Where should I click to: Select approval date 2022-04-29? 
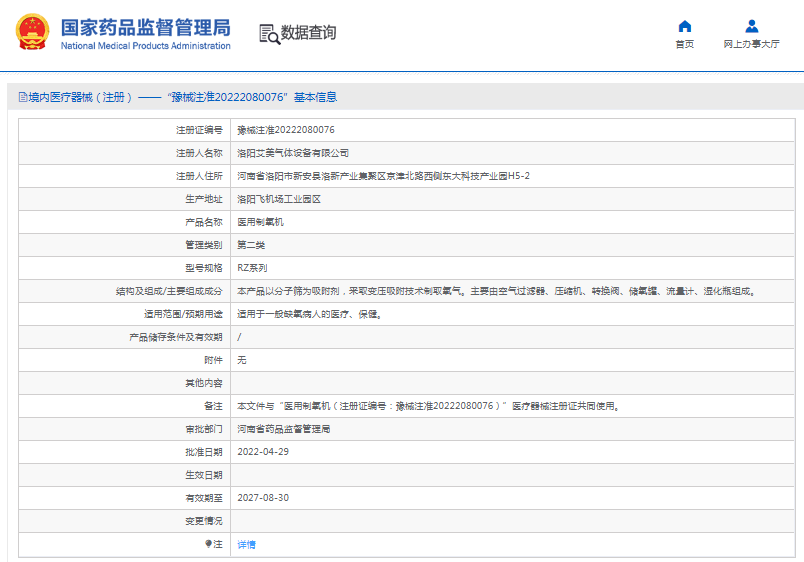coord(263,452)
